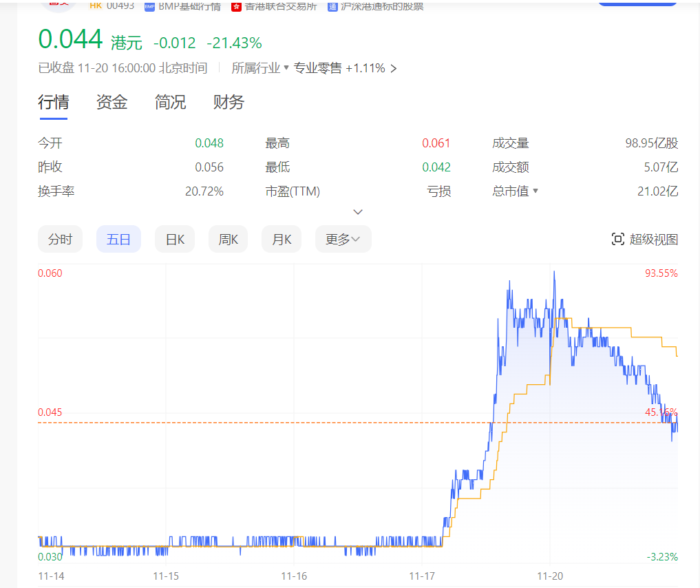The height and width of the screenshot is (588, 700).
Task: Select the 分时 intraday chart view
Action: tap(60, 240)
